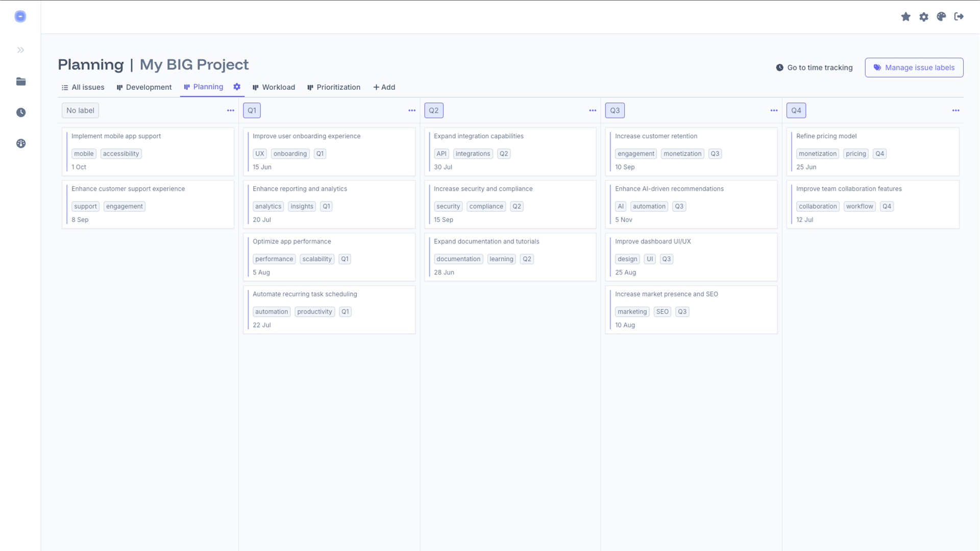Switch to the Prioritization tab
980x551 pixels.
point(338,87)
